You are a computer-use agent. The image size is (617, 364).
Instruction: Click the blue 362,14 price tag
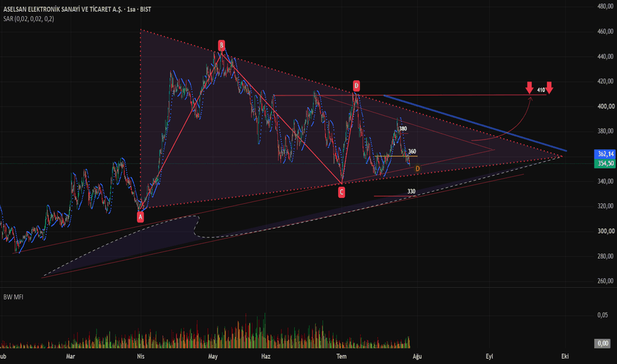pyautogui.click(x=605, y=154)
